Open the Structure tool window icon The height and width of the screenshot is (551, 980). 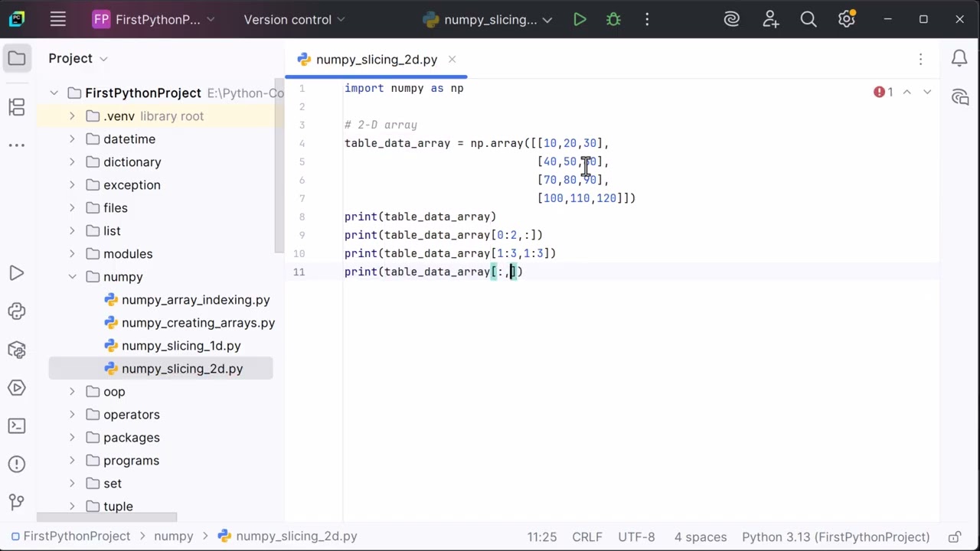click(x=17, y=106)
